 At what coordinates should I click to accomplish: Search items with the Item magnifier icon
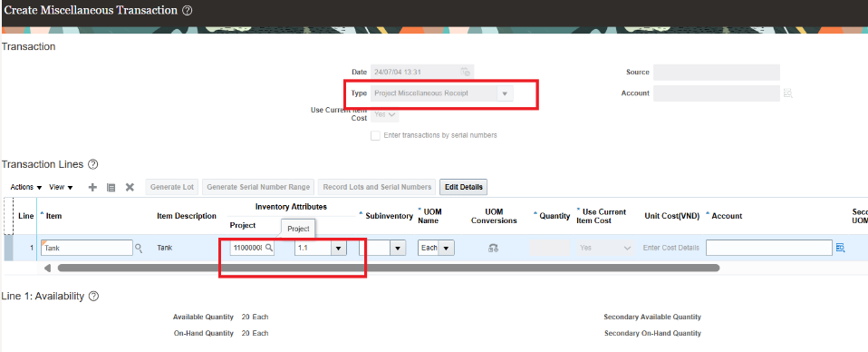coord(139,248)
